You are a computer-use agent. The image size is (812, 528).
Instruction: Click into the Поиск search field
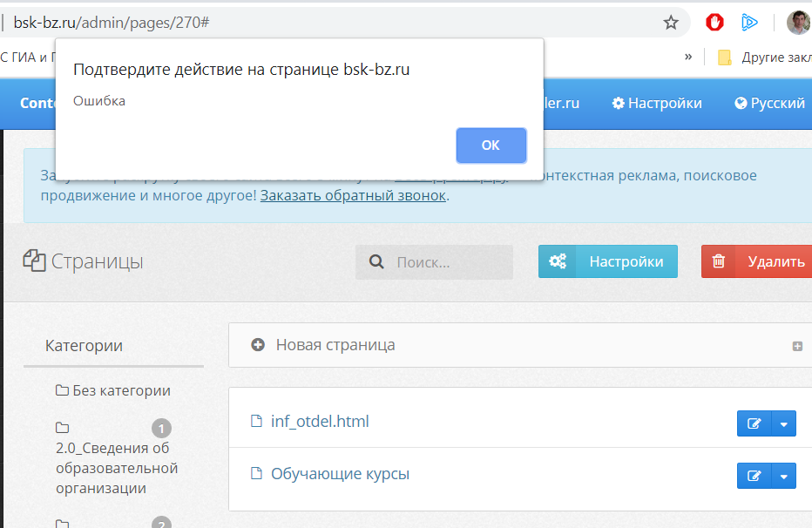449,261
